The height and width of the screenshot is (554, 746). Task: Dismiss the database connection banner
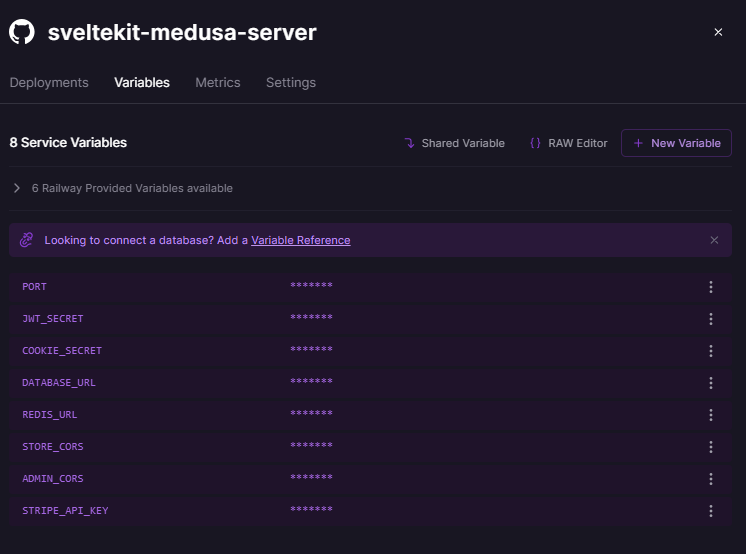[714, 240]
